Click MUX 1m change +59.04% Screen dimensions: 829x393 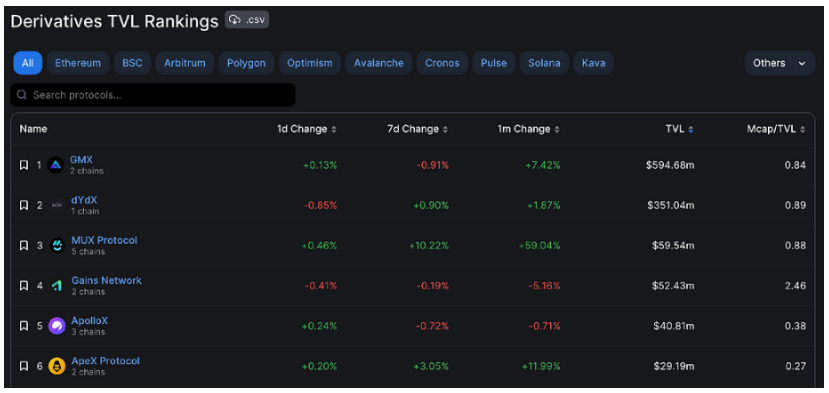tap(541, 246)
